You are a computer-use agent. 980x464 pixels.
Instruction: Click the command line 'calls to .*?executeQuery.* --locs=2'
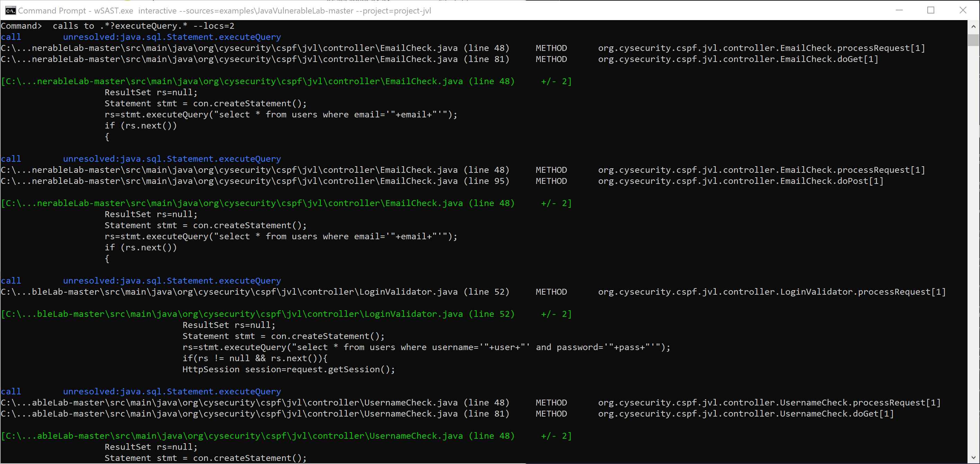[143, 26]
